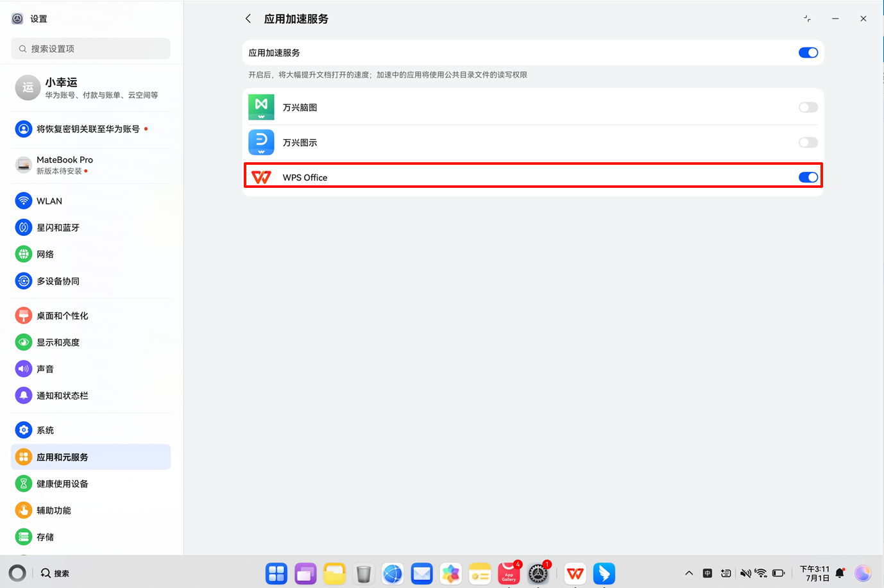Open the mail app in dock
This screenshot has width=884, height=588.
coord(421,573)
